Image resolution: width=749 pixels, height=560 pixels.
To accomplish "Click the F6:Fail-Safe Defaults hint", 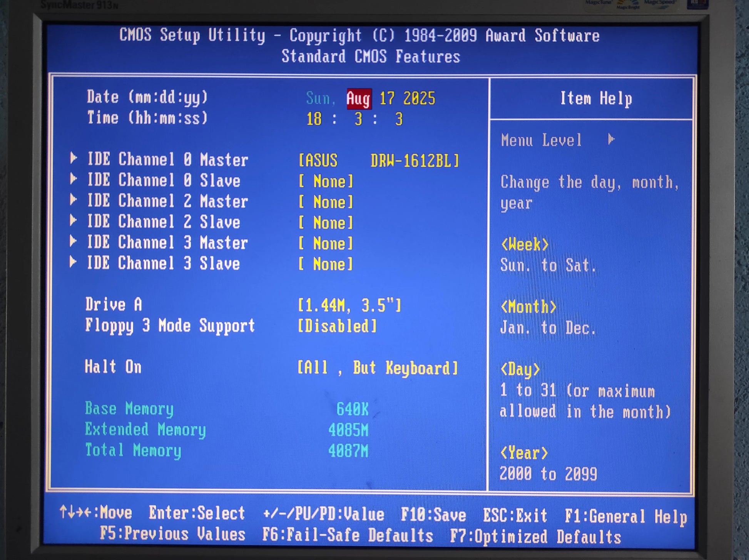I will [348, 535].
